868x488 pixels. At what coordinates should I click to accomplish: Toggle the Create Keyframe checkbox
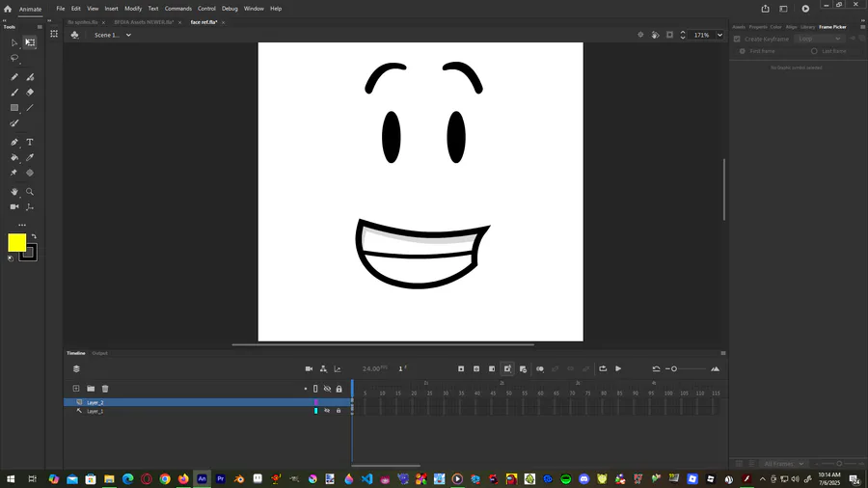pos(737,40)
